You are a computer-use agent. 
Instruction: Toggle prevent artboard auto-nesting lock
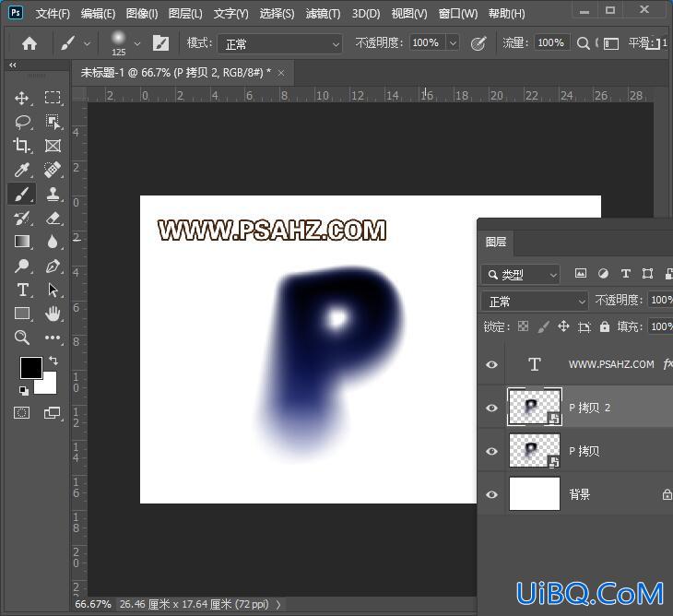click(584, 327)
